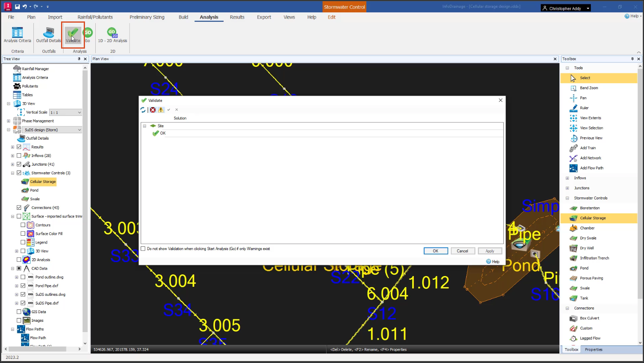Expand Junctions group in Toolbox
644x363 pixels.
point(567,188)
